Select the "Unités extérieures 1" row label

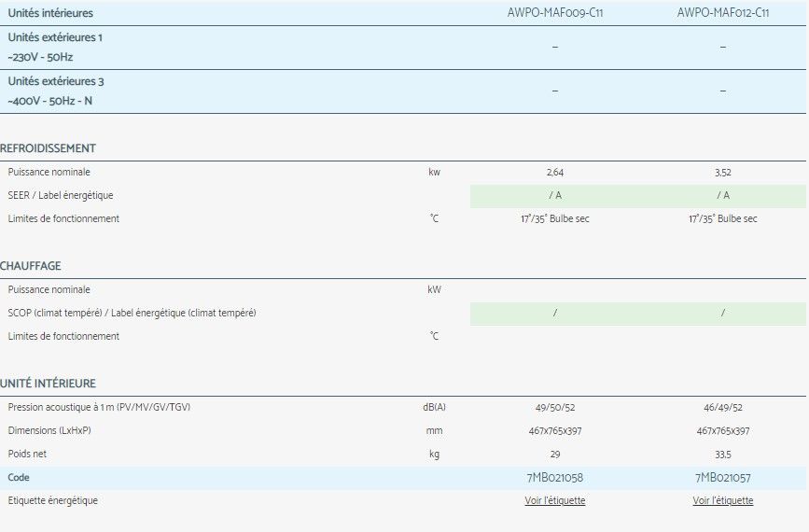[55, 37]
